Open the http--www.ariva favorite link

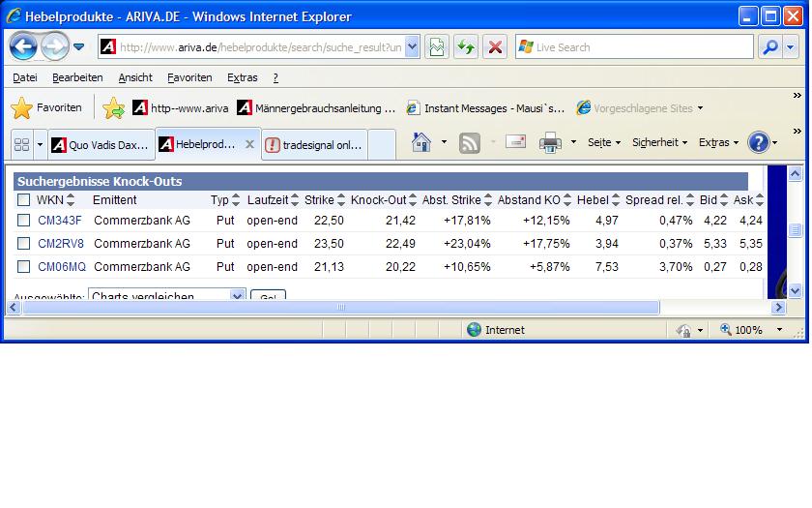coord(180,107)
